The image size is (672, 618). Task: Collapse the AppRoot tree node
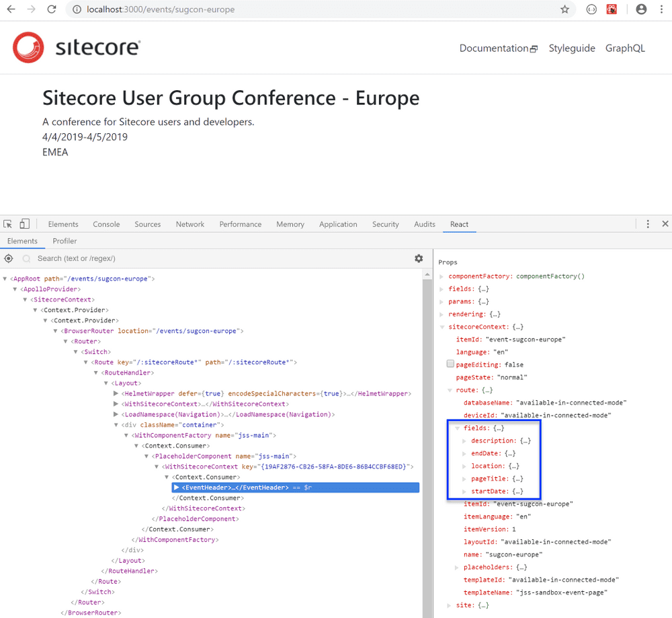pos(5,279)
